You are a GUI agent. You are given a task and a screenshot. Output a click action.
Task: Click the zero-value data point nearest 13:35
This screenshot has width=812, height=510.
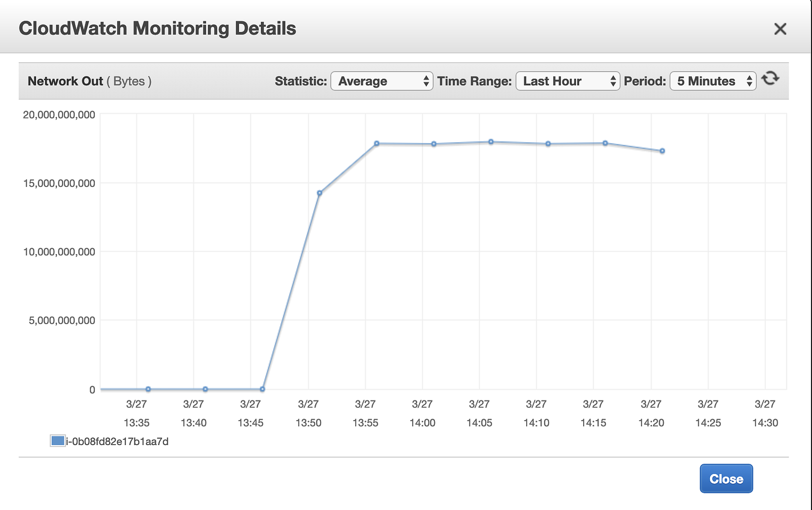[x=148, y=389]
